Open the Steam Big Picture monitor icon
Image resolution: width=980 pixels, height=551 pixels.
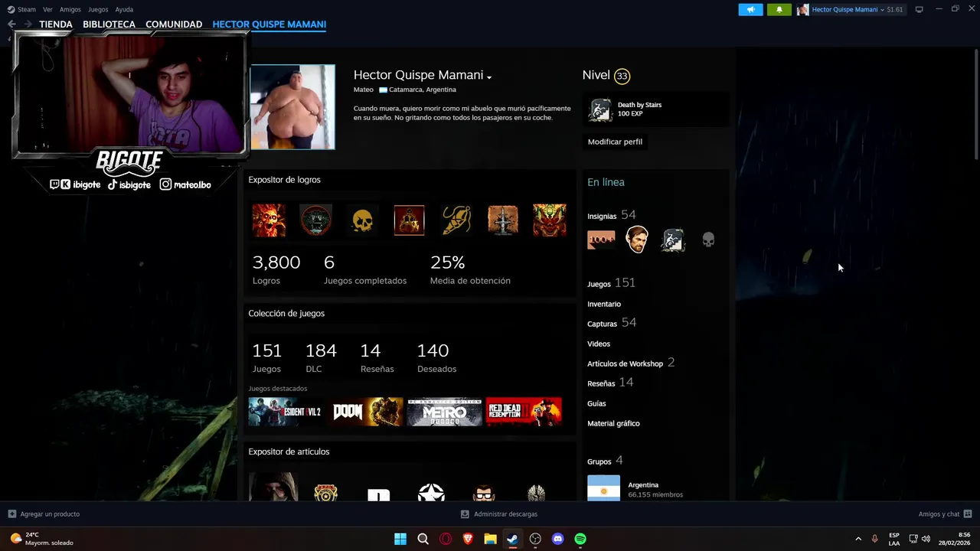pyautogui.click(x=919, y=9)
